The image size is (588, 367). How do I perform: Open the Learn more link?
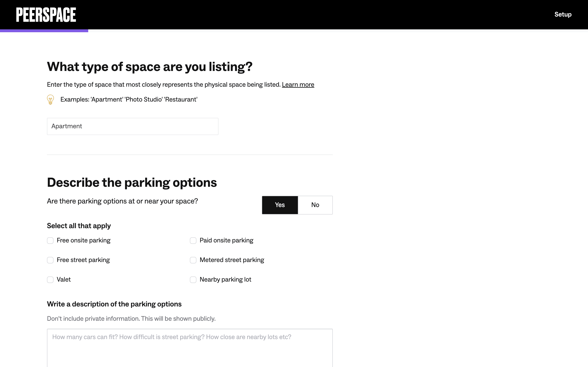[x=298, y=84]
